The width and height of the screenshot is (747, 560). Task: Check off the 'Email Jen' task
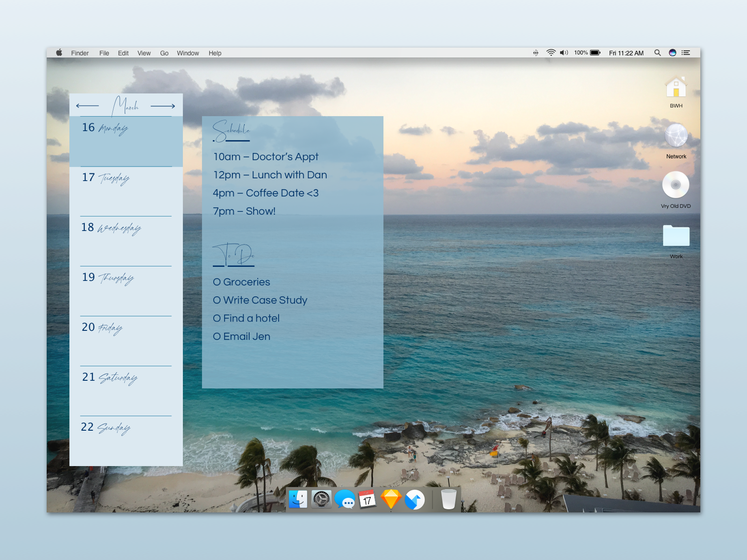click(216, 336)
